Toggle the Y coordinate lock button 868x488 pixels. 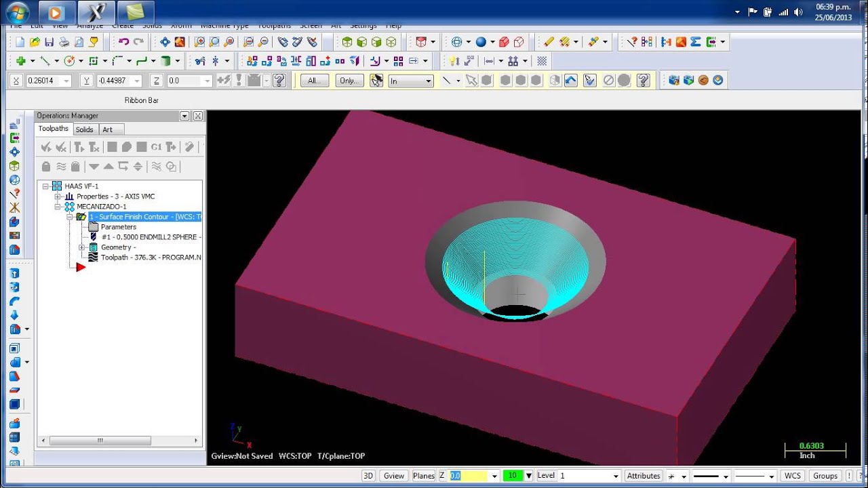[87, 81]
